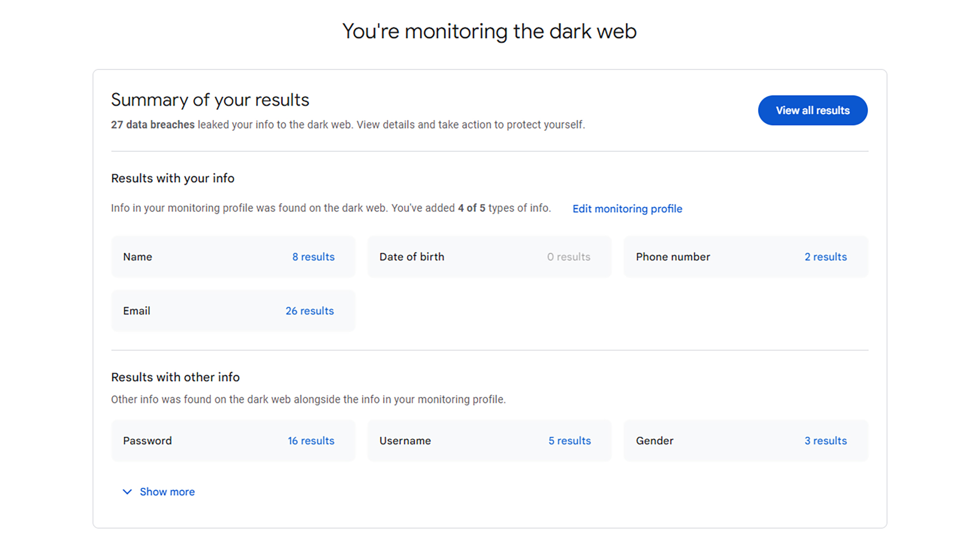Click the Summary of your results heading
The width and height of the screenshot is (980, 551).
pyautogui.click(x=210, y=99)
